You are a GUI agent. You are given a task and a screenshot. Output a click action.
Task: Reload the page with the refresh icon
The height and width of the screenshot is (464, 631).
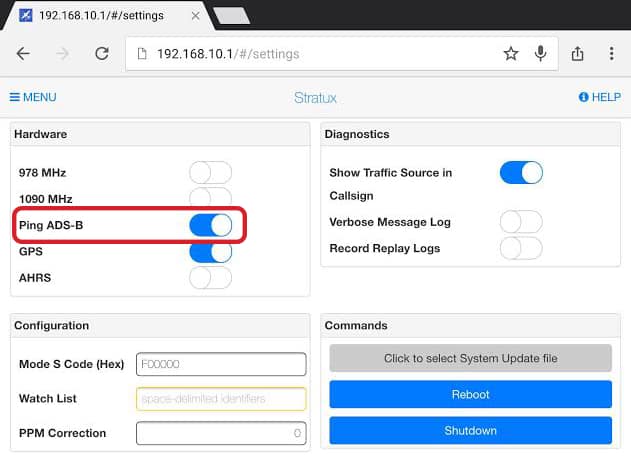click(x=102, y=54)
